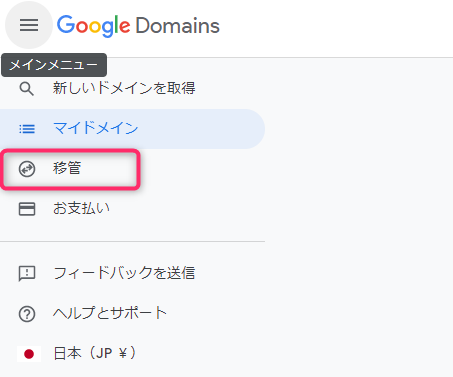Open the お支払い menu entry

81,208
